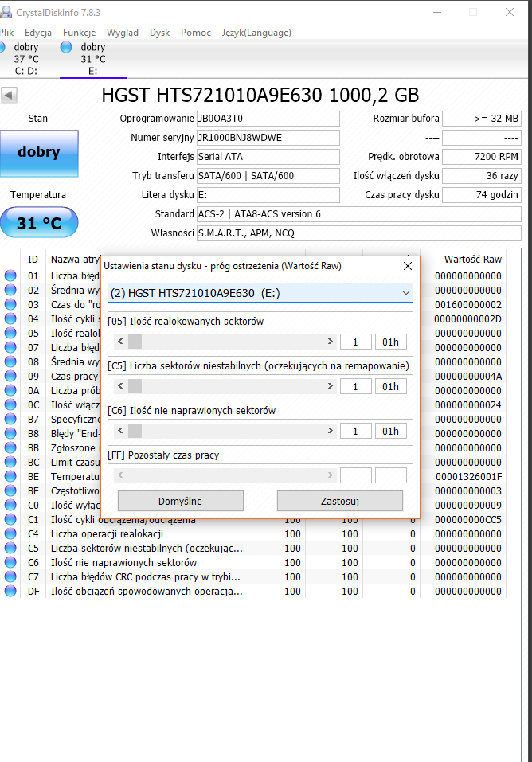532x762 pixels.
Task: Click status orb of attribute row 02
Action: tap(10, 290)
